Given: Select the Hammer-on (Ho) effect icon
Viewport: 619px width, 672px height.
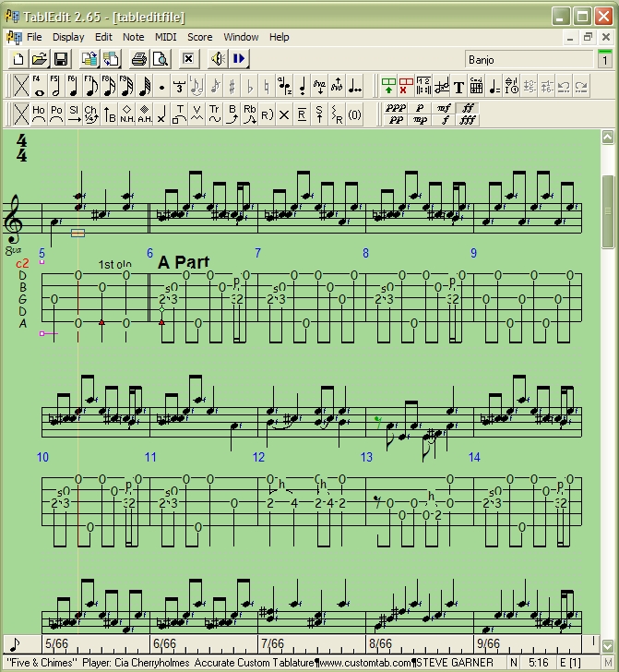Looking at the screenshot, I should [38, 114].
